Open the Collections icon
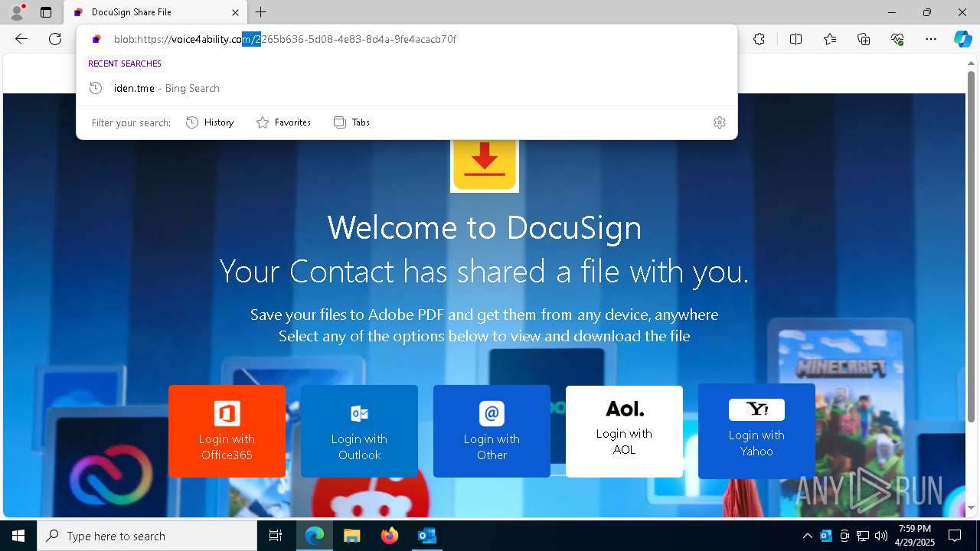 point(864,39)
